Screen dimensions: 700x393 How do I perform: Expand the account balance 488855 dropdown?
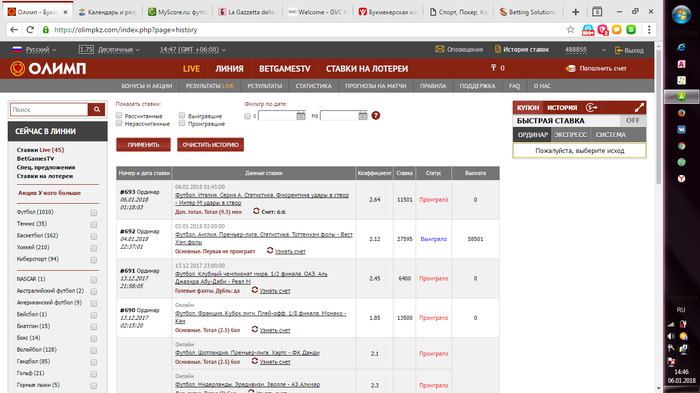pyautogui.click(x=604, y=50)
